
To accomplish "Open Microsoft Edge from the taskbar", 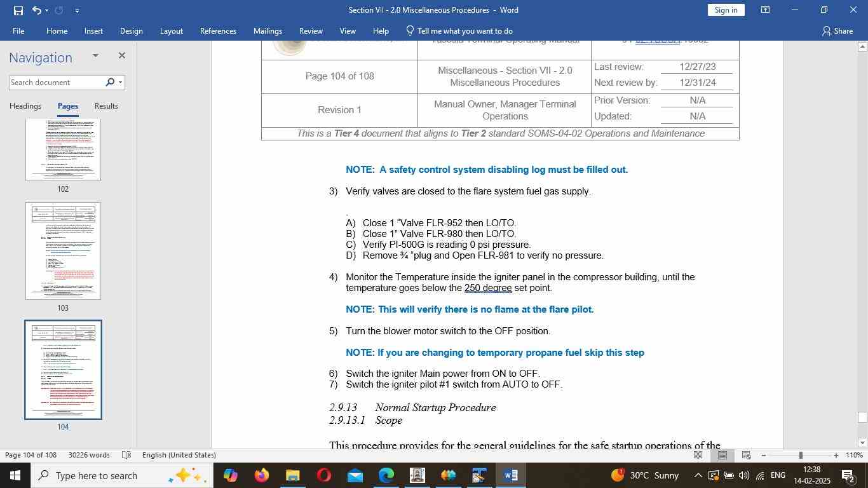I will pyautogui.click(x=386, y=475).
